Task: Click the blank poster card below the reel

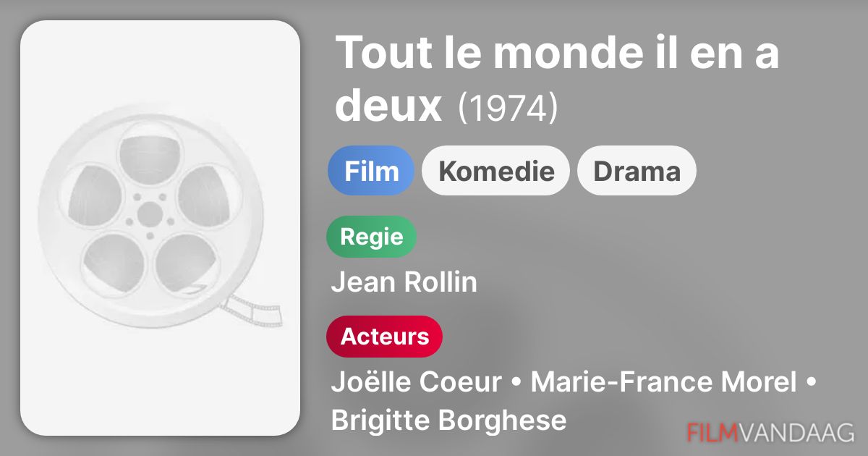Action: point(159,384)
